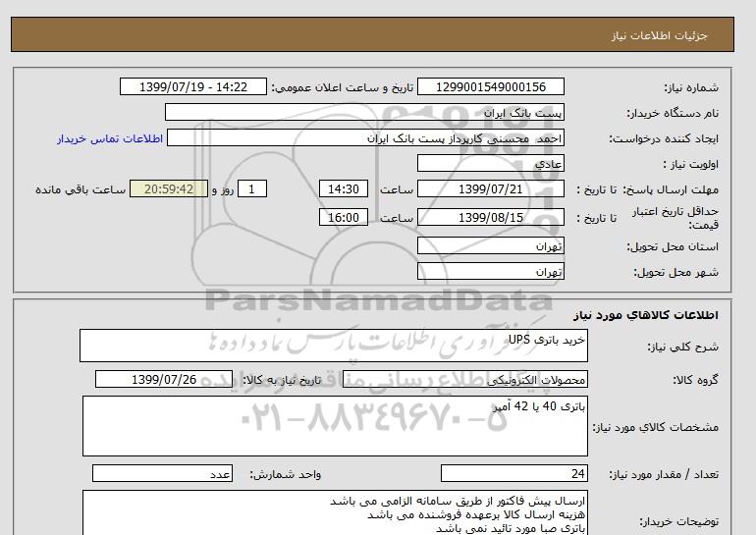Click priority field showing عادی
This screenshot has height=535, width=756.
coord(490,163)
